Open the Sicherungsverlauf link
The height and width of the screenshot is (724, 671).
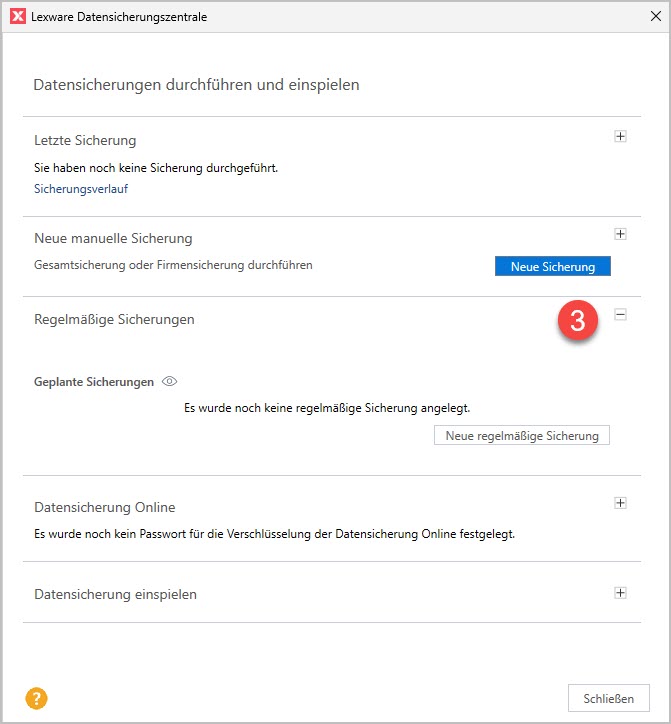(81, 188)
